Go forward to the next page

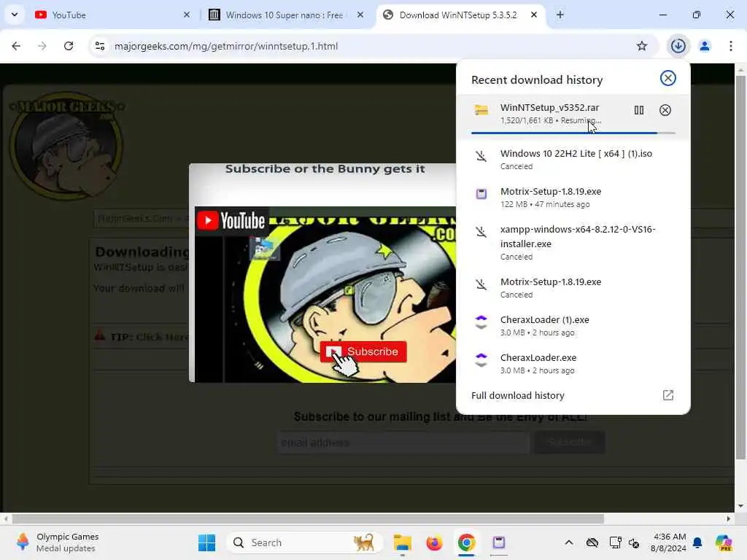click(x=42, y=46)
